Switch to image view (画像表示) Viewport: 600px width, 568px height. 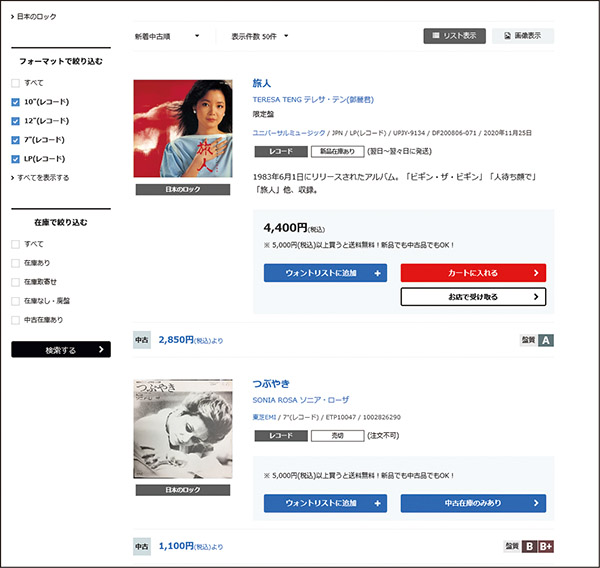(x=523, y=36)
